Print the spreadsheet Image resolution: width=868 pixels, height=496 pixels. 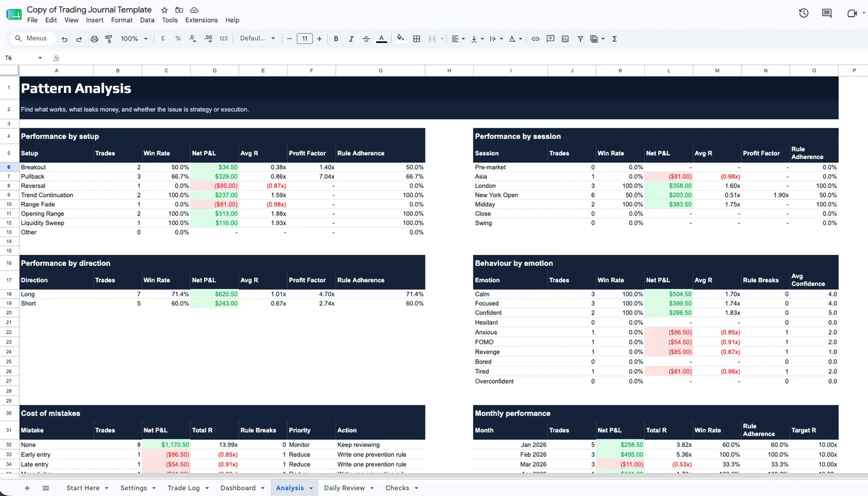[x=94, y=39]
